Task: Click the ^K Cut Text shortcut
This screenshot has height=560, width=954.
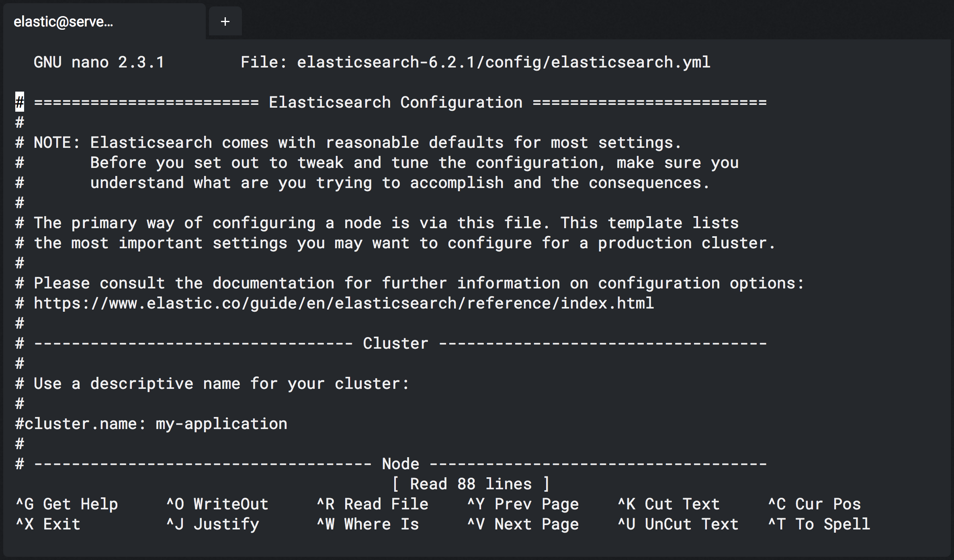Action: (x=669, y=504)
